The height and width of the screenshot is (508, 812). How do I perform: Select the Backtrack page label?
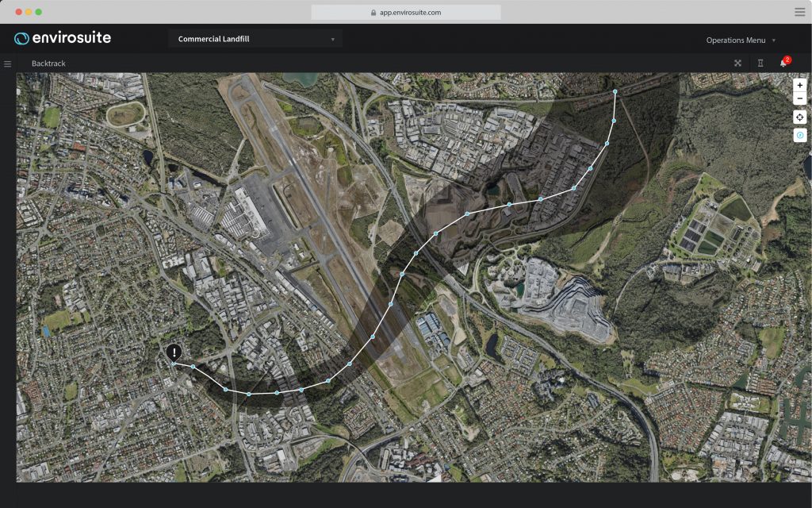48,63
